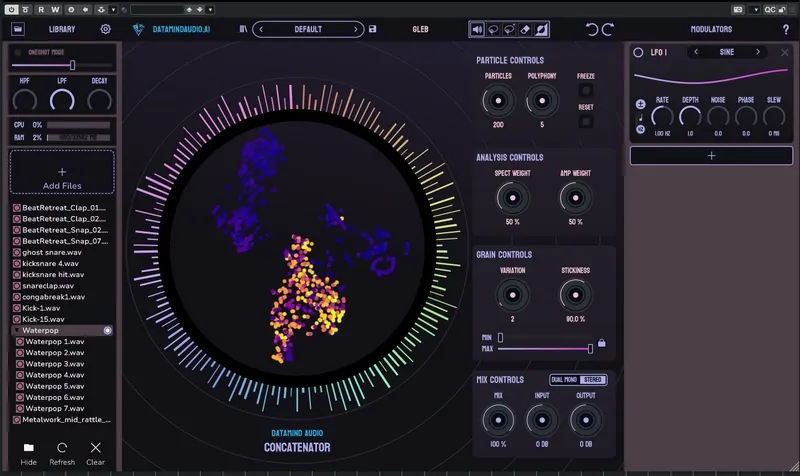Click the Max grain range slider handle
This screenshot has height=476, width=800.
point(590,348)
